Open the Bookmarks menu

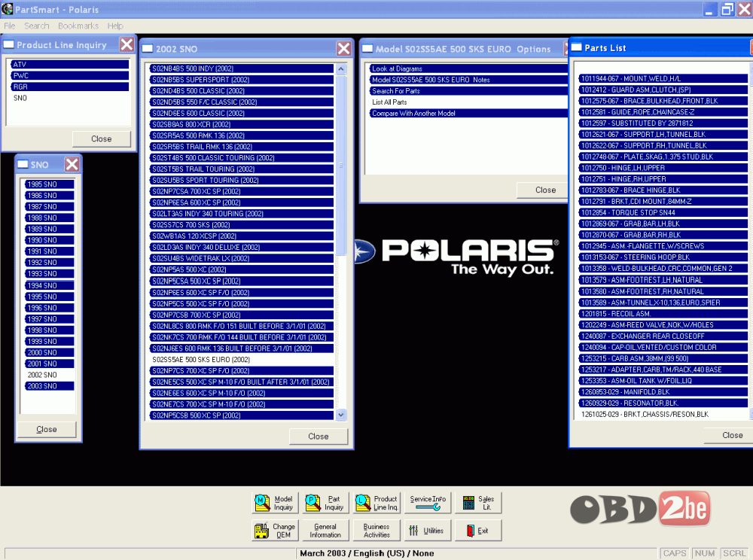coord(78,26)
